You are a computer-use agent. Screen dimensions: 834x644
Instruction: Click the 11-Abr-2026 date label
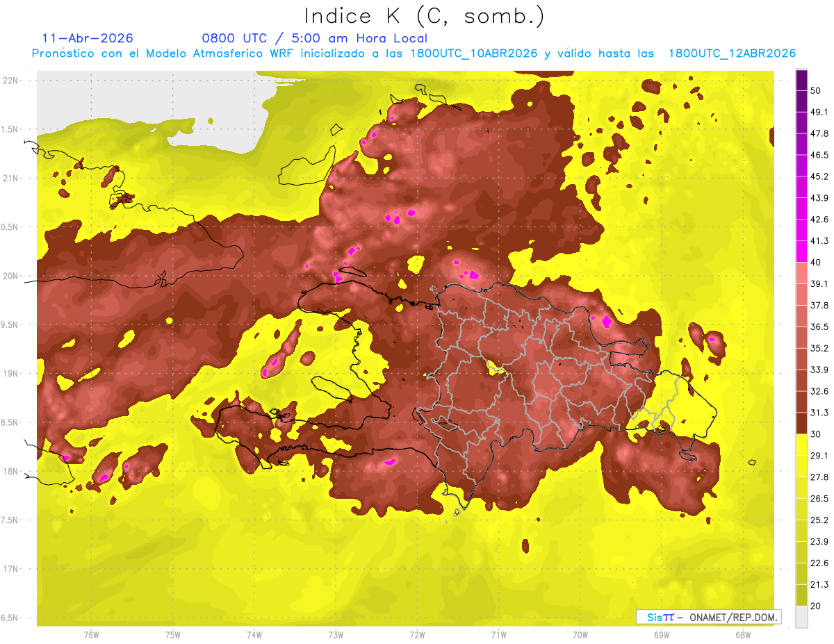tap(88, 38)
